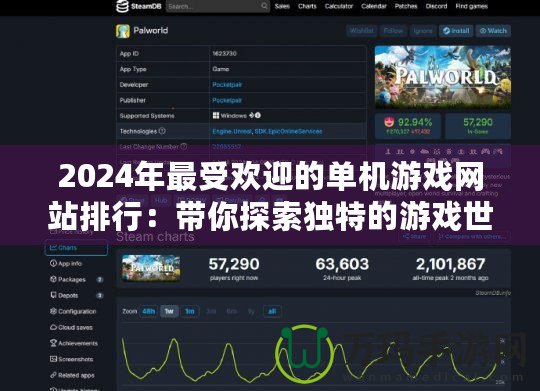Open the Publisher Pocketpair link
Screen dimensions: 540x391
(227, 100)
